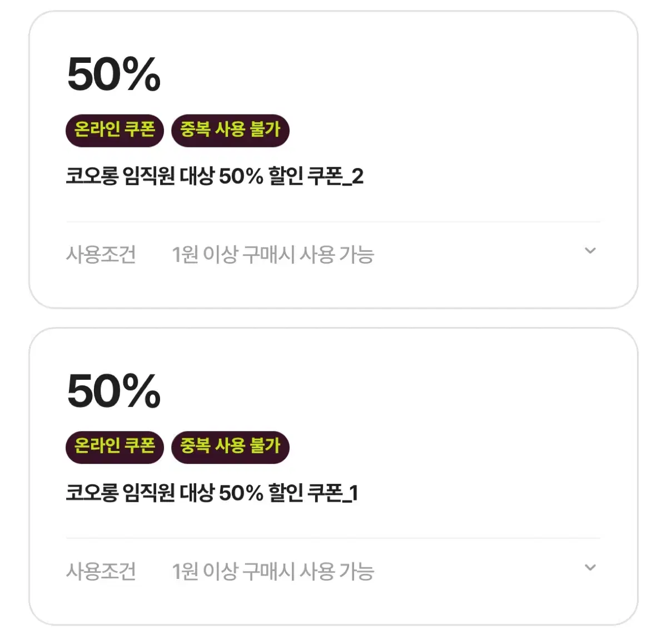
Task: Click the divider line row in 쿠폰_1 card
Action: tap(333, 538)
